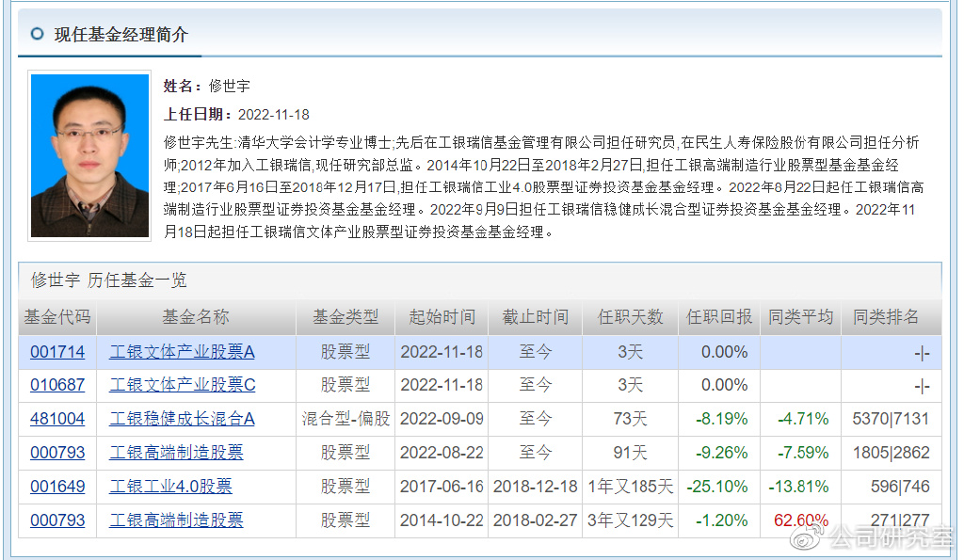Click the 现任基金经理简介 section title
The image size is (964, 560).
pyautogui.click(x=120, y=34)
